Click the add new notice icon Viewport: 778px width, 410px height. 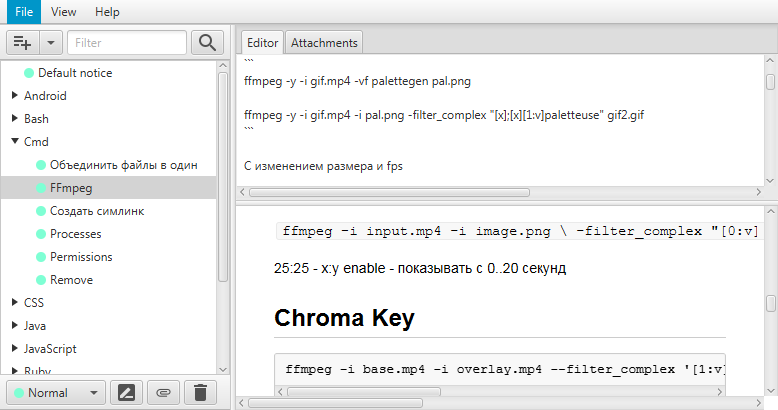(x=22, y=43)
